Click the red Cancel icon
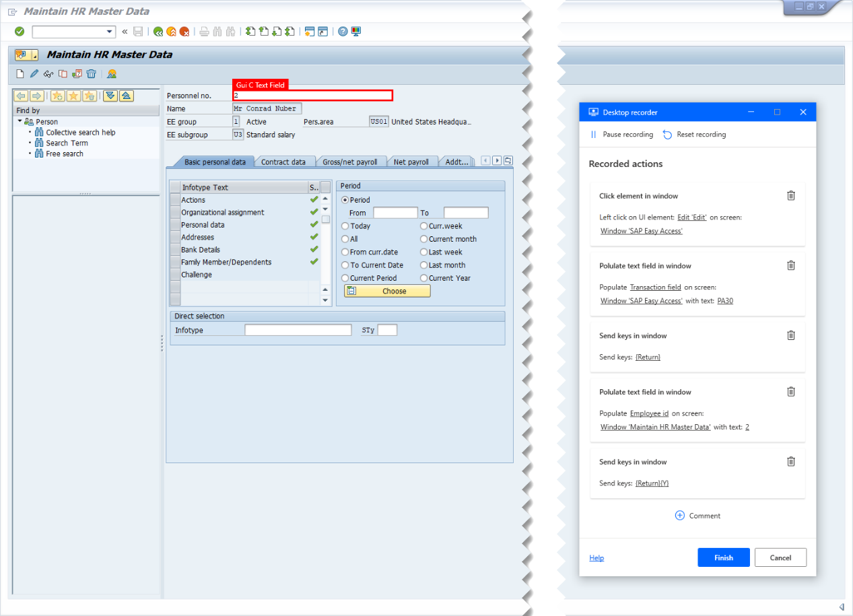 click(184, 32)
